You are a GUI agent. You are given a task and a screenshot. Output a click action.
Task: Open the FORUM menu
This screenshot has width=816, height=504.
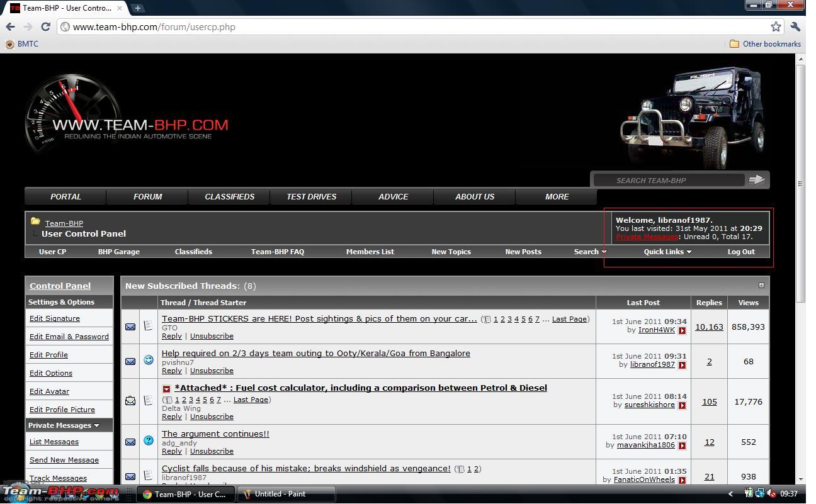tap(147, 196)
